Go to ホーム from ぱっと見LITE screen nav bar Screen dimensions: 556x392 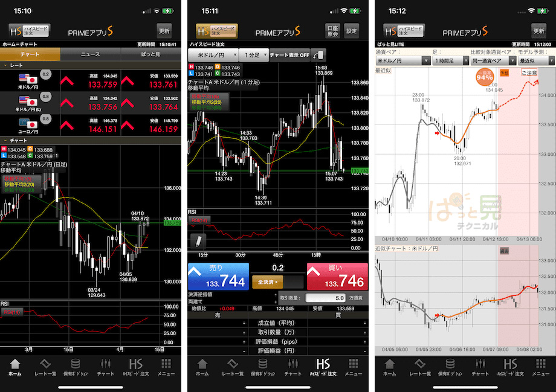[389, 367]
